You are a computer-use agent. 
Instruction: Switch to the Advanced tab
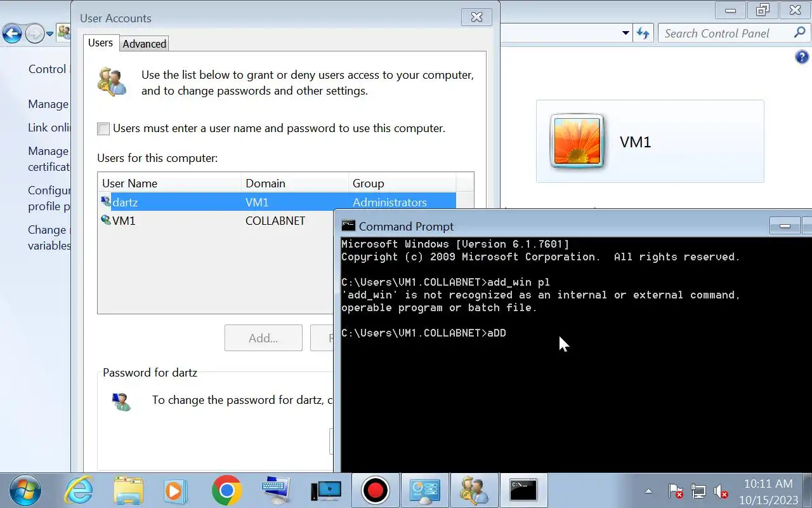coord(144,44)
